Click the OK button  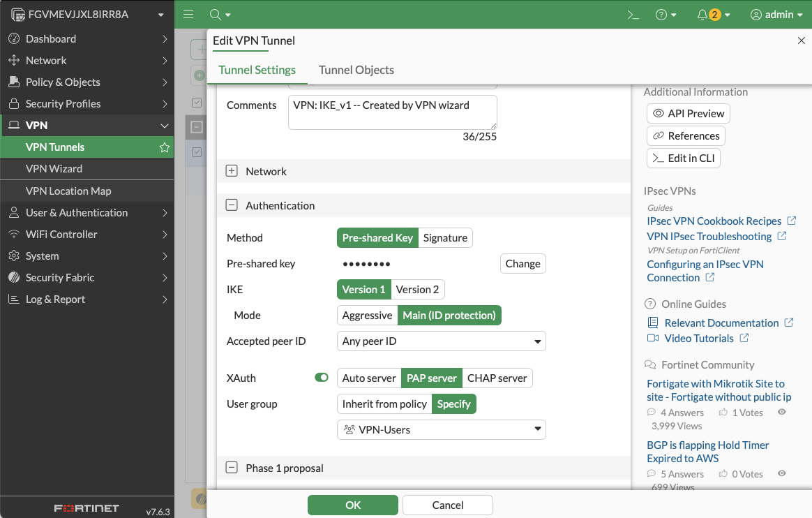[353, 505]
